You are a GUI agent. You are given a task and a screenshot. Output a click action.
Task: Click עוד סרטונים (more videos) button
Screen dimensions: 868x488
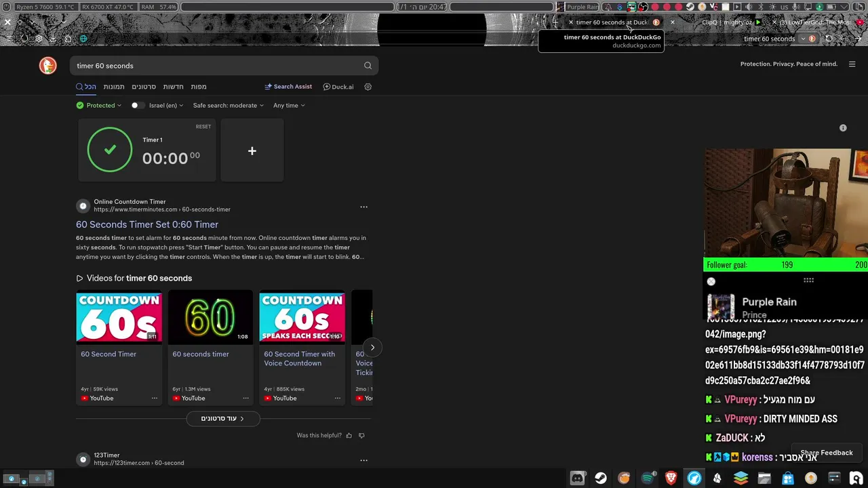point(223,418)
